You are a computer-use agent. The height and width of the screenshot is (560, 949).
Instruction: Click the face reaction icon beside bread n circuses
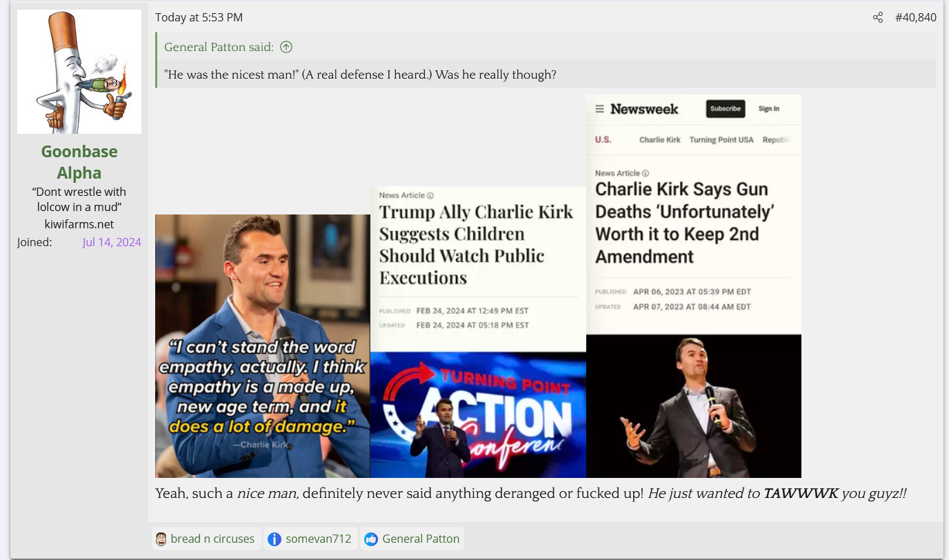point(161,539)
